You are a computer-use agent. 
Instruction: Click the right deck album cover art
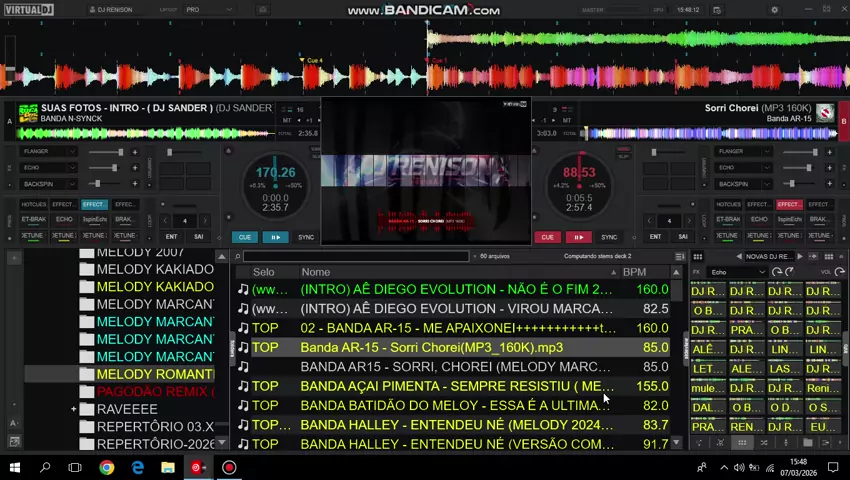pyautogui.click(x=825, y=112)
